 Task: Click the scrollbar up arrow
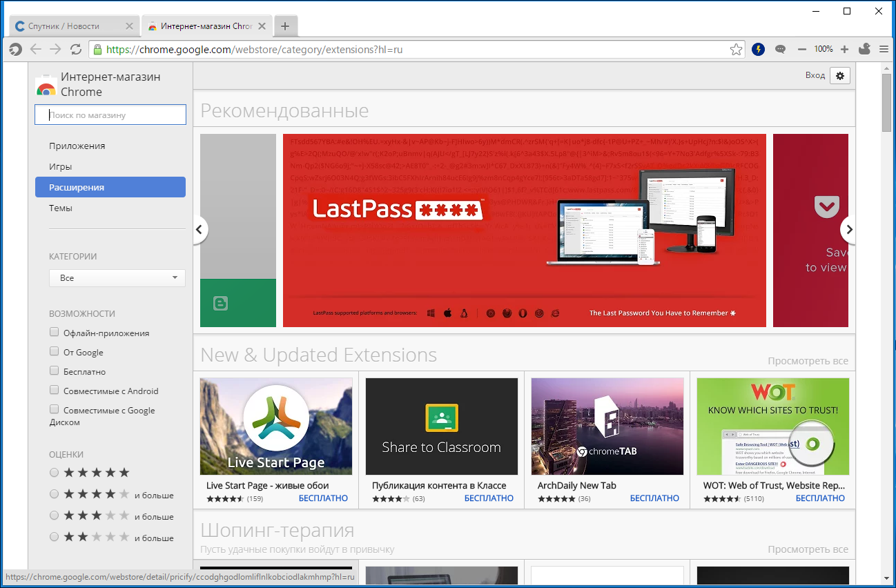click(x=887, y=68)
